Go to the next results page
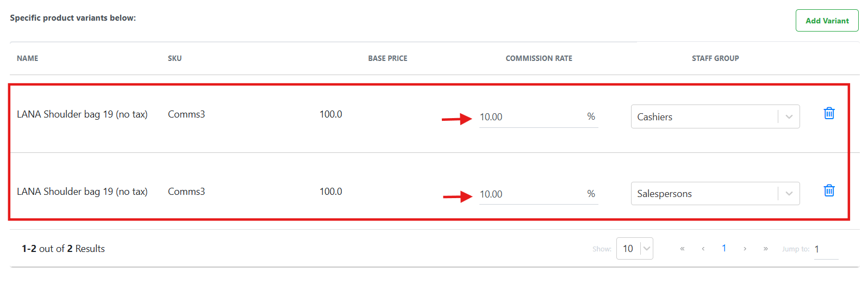Screen dimensions: 868x283 click(745, 249)
